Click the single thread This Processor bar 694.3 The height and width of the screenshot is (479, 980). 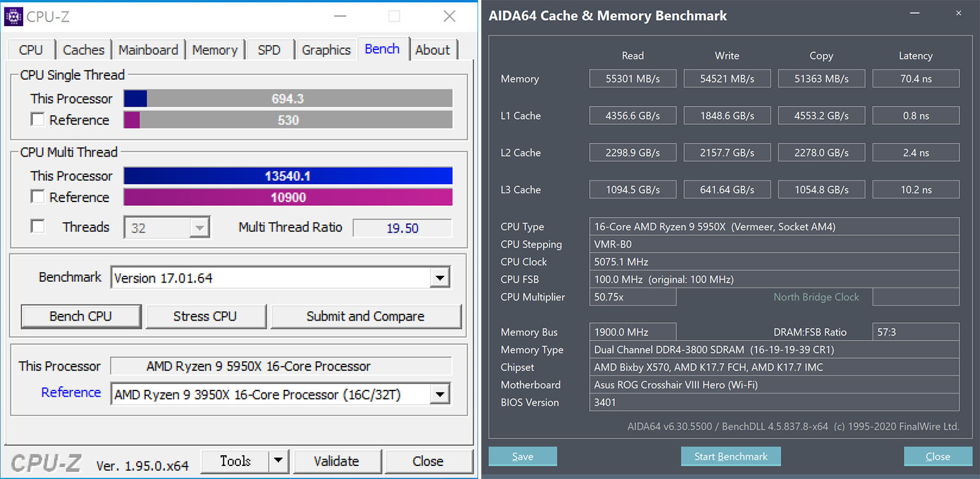click(288, 99)
